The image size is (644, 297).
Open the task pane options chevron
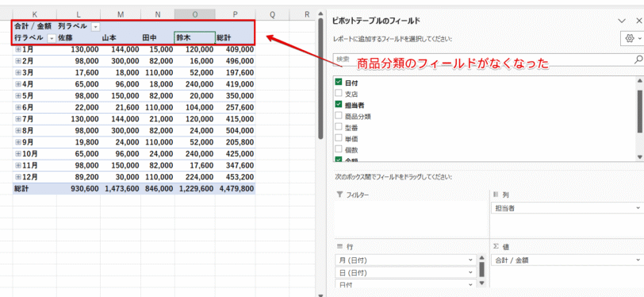622,21
